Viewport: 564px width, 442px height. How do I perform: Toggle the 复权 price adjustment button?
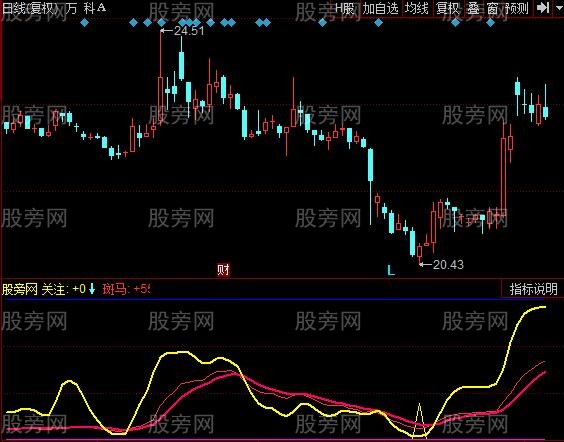448,8
